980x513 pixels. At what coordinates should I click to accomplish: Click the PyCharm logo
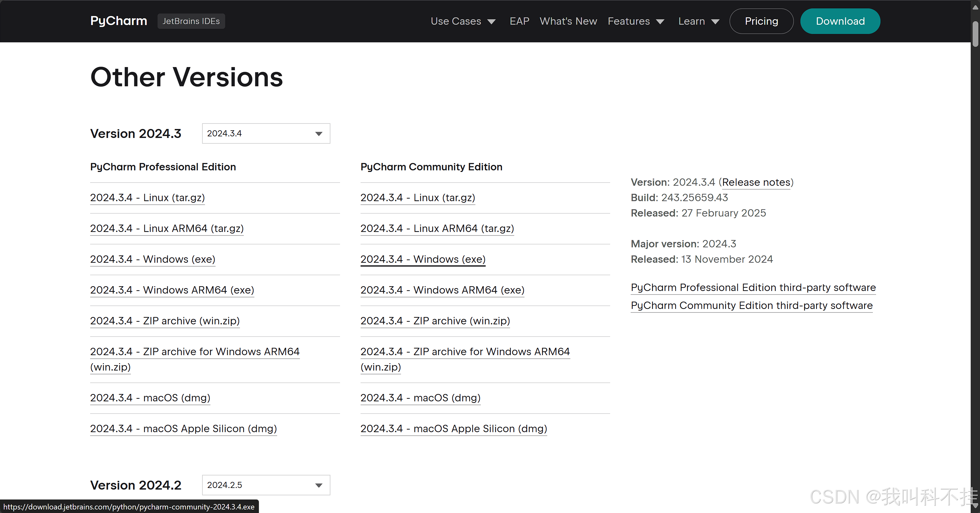[x=118, y=21]
